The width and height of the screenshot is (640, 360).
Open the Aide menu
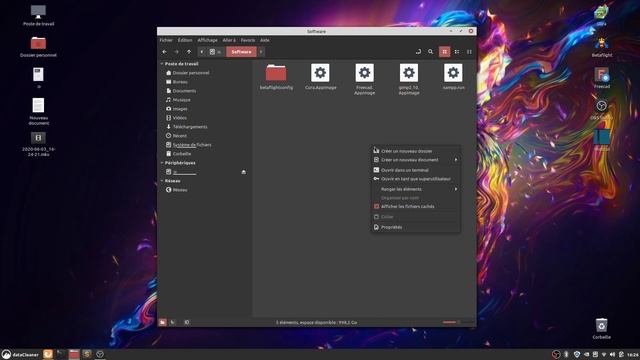[264, 40]
